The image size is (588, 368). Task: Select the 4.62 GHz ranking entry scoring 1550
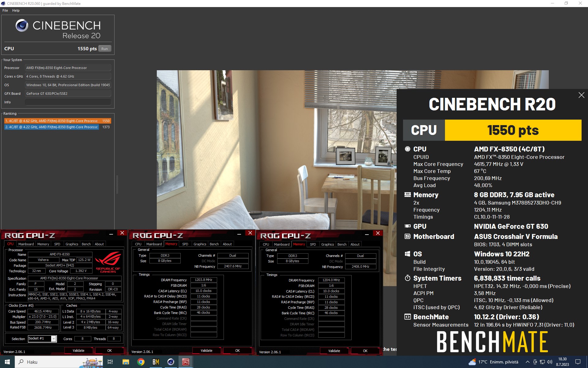[58, 121]
